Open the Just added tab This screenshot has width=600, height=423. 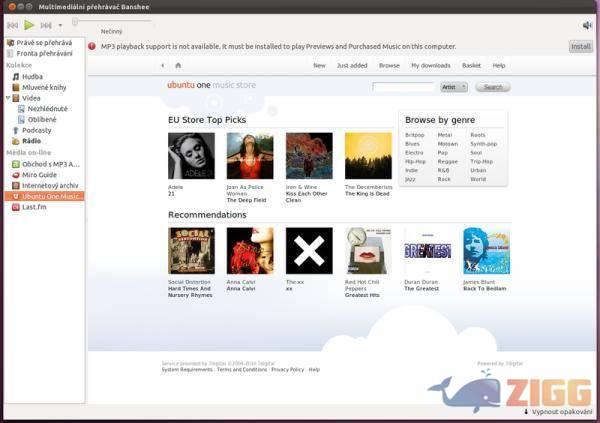(x=352, y=65)
